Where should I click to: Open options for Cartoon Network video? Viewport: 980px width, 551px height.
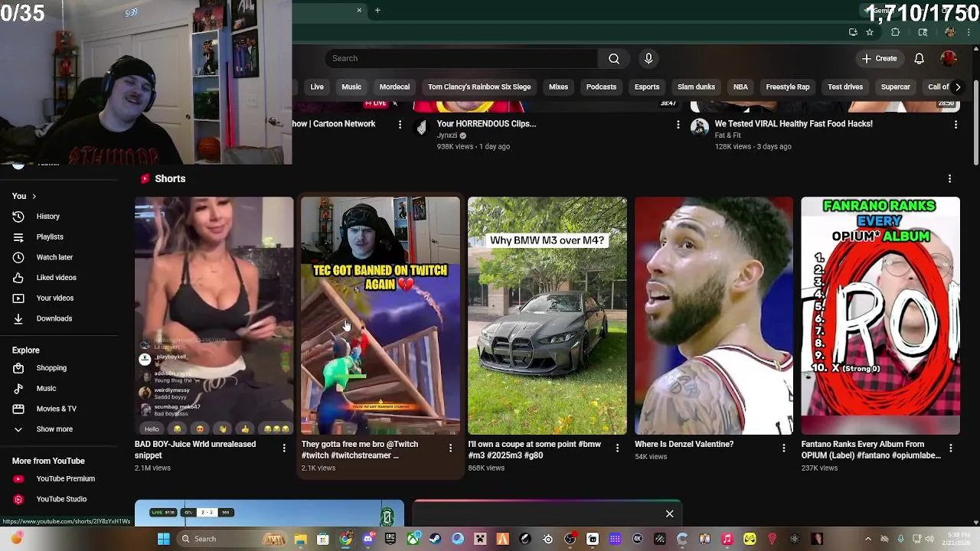click(400, 124)
